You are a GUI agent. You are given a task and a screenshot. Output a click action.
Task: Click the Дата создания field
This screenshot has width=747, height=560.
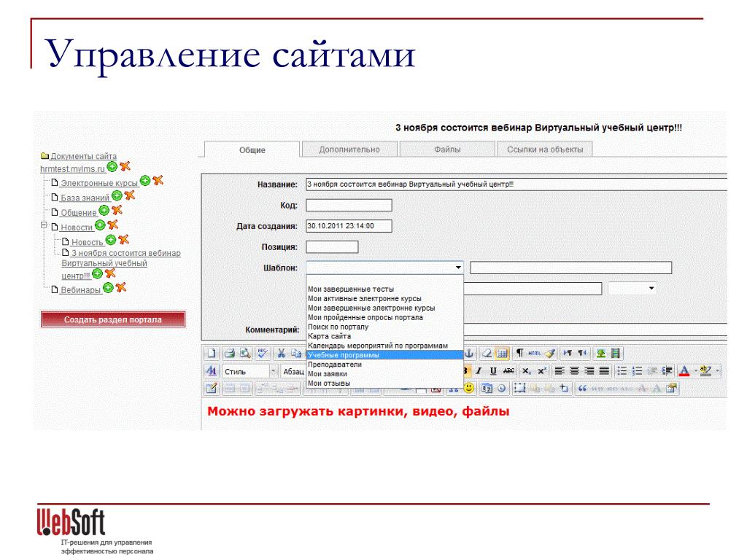(x=349, y=226)
